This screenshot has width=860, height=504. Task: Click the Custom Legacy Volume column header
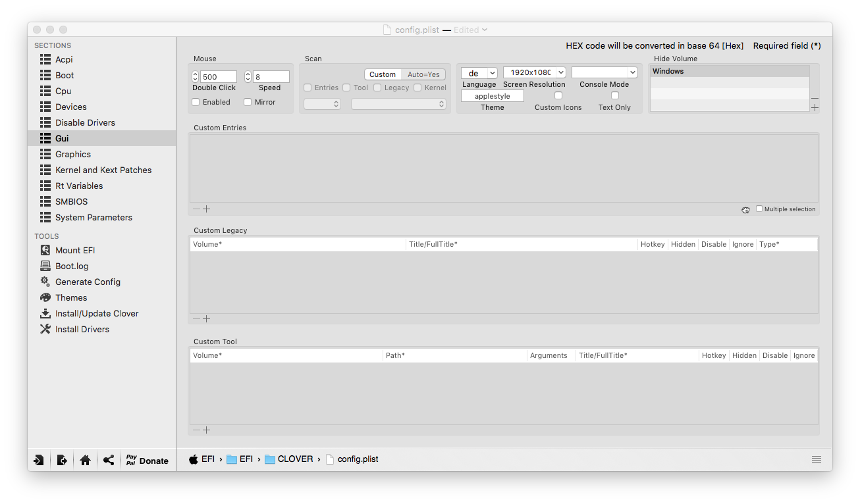pos(298,244)
